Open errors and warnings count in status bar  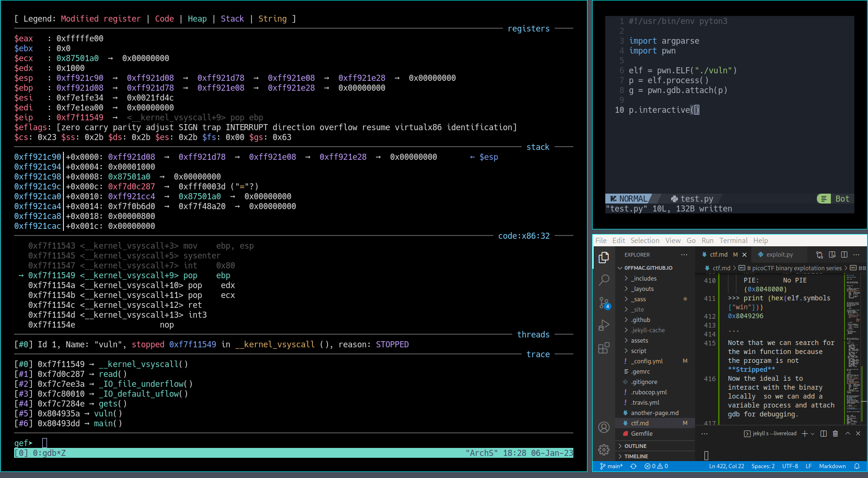656,466
